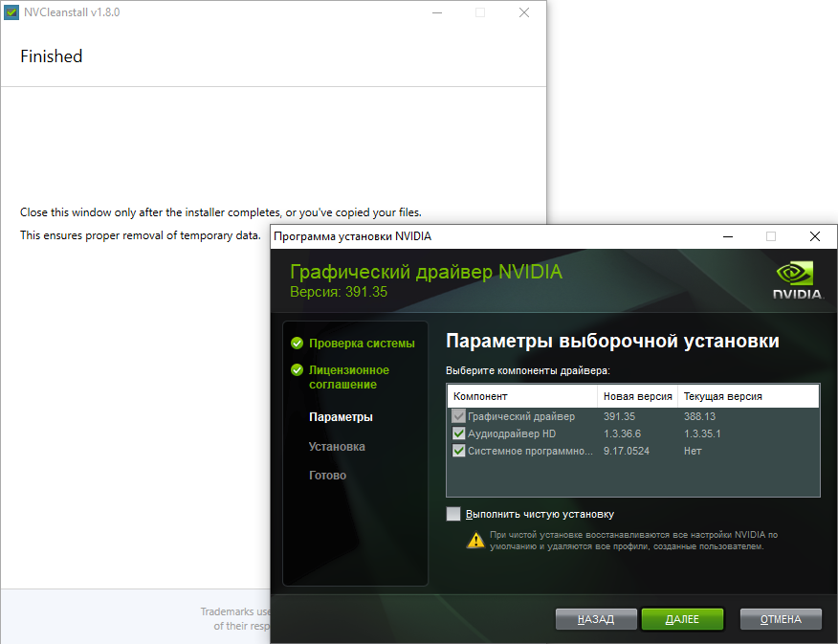Toggle the Графический драйвер checkbox
This screenshot has width=838, height=644.
[x=458, y=416]
